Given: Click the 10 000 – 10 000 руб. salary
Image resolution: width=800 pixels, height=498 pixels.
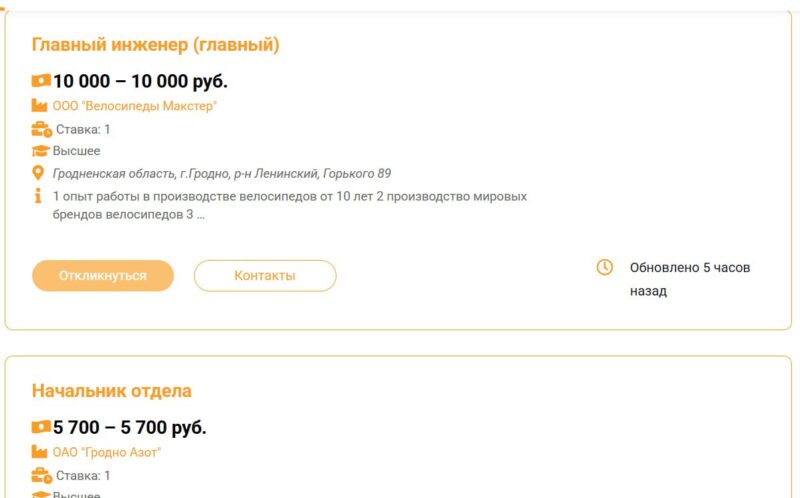Looking at the screenshot, I should pyautogui.click(x=140, y=81).
